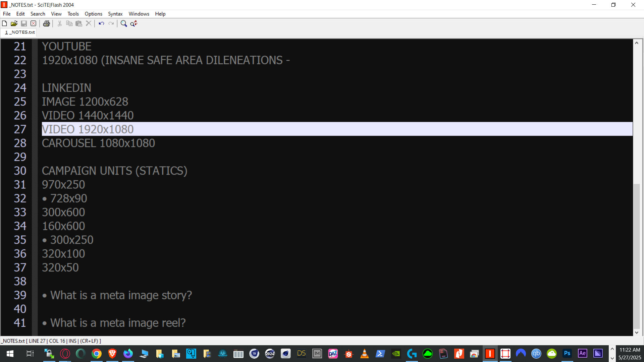Click the line '• 728x90'

pos(64,198)
